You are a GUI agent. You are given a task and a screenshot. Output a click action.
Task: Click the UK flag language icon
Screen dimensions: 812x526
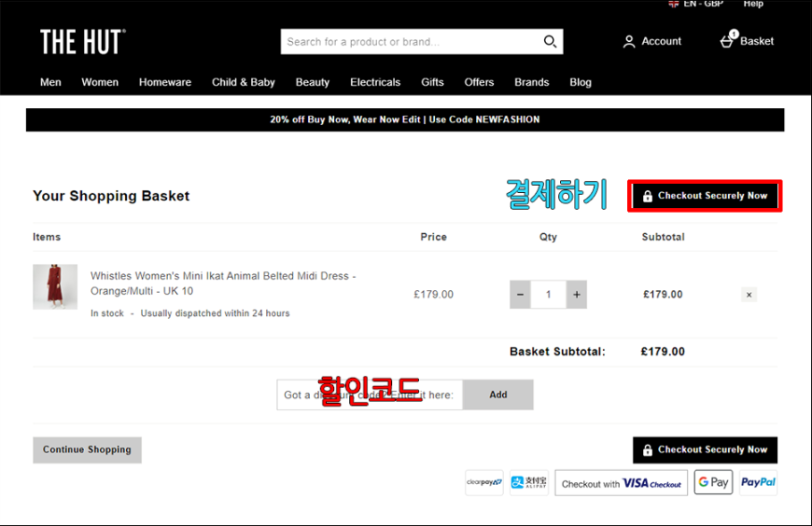point(673,4)
